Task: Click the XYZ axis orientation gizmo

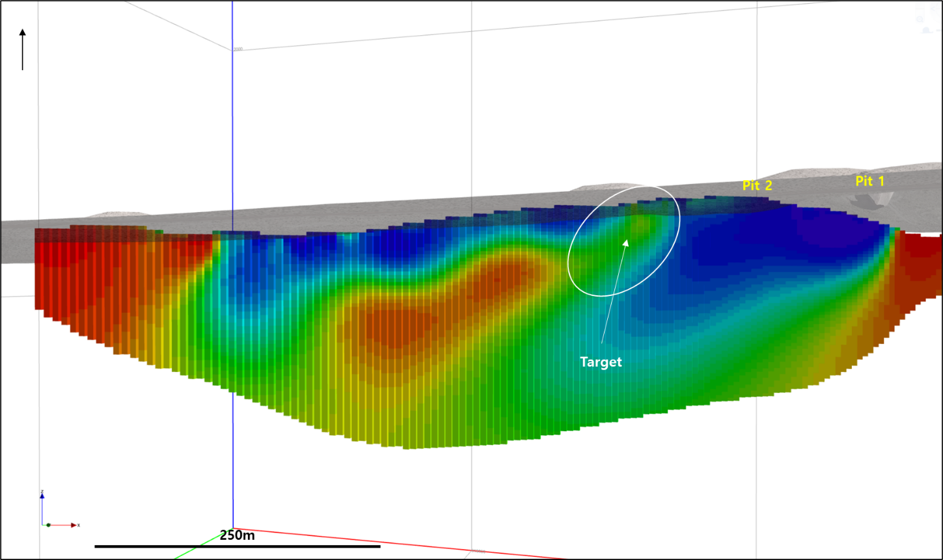Action: click(x=60, y=509)
